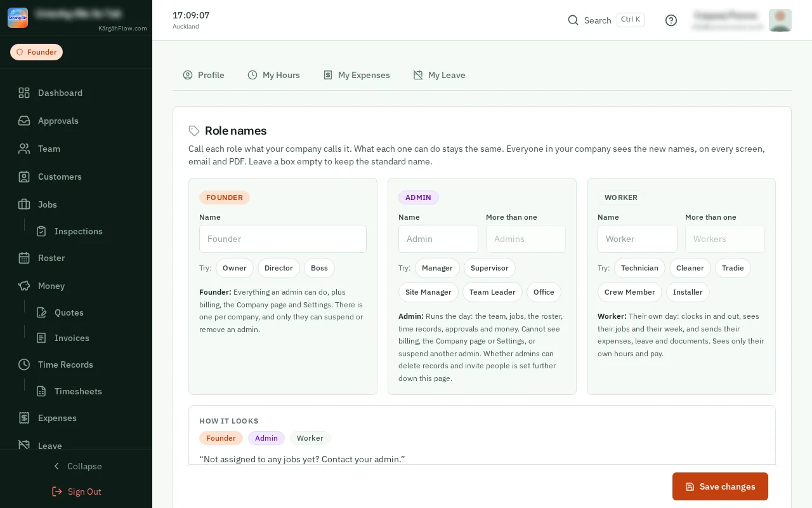Image resolution: width=812 pixels, height=508 pixels.
Task: Switch to the My Hours tab
Action: 273,75
